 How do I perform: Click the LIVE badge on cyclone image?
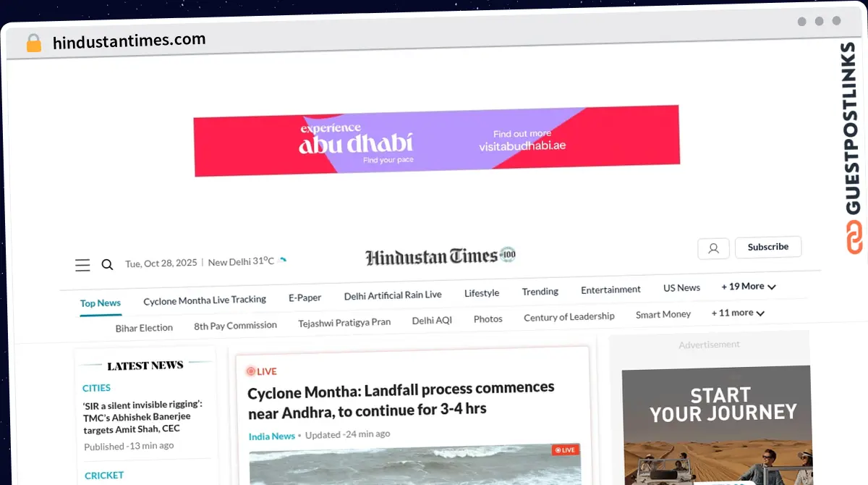click(564, 450)
